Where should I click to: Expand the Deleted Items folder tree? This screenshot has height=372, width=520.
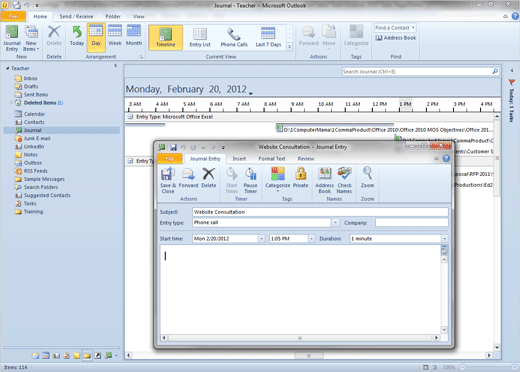(11, 103)
